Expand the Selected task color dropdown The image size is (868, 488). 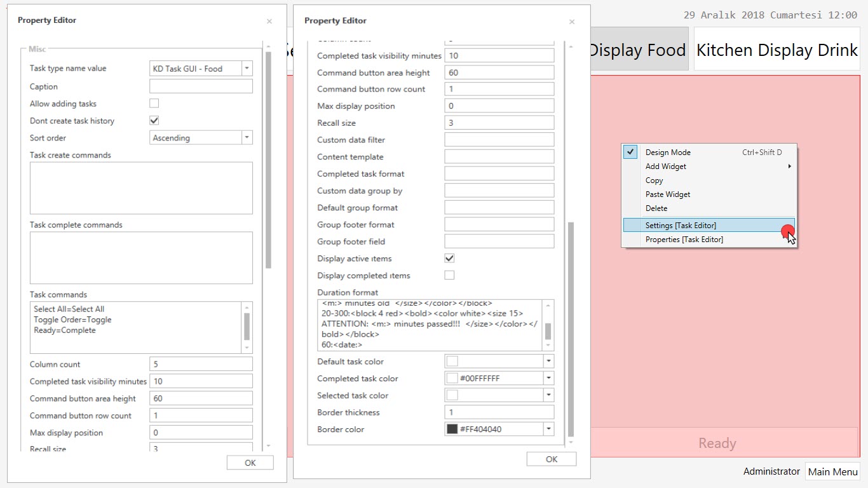[x=548, y=395]
